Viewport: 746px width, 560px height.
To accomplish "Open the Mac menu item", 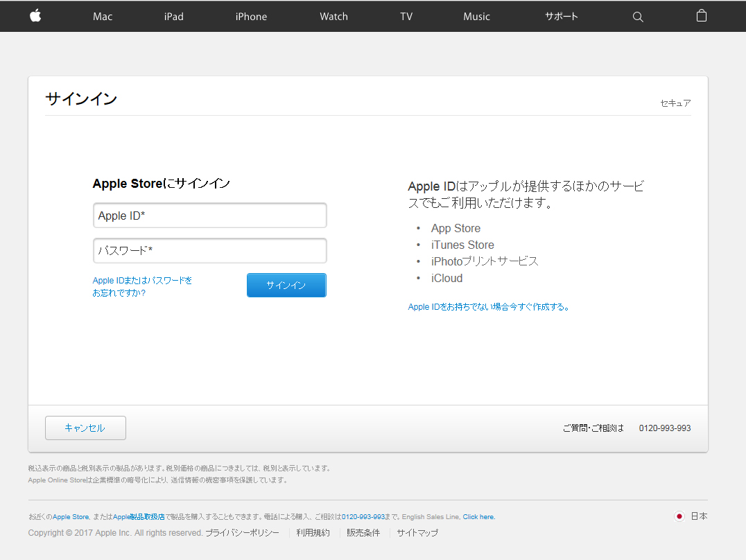I will point(103,17).
